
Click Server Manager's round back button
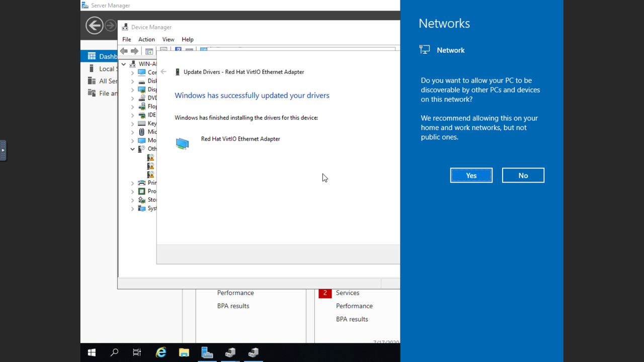click(94, 25)
